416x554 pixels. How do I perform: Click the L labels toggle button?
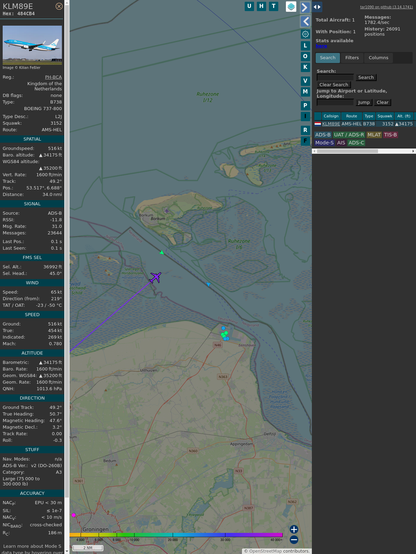(x=305, y=46)
